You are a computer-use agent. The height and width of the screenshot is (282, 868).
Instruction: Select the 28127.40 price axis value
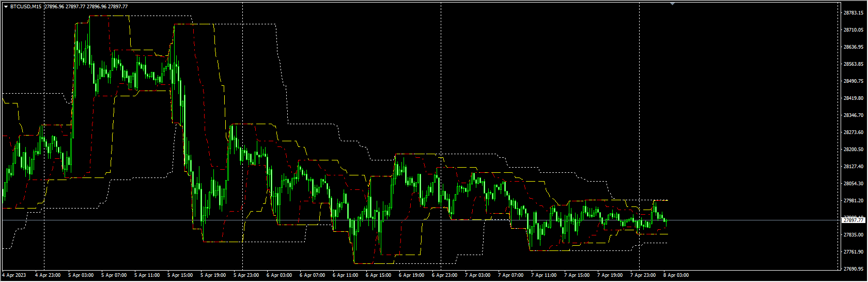point(853,167)
